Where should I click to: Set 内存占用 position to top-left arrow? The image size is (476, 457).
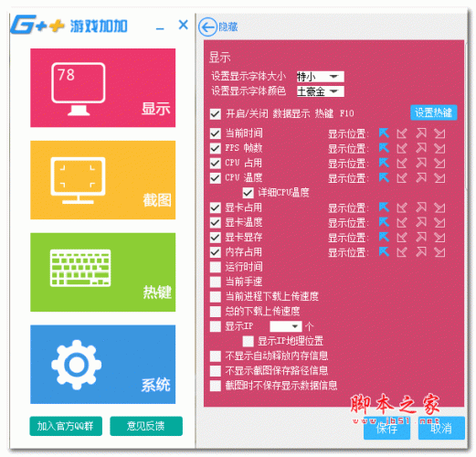click(x=384, y=252)
